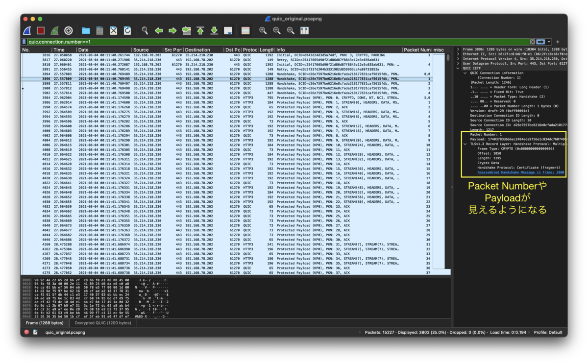This screenshot has width=588, height=364.
Task: Sort by Packet Num column header
Action: coord(417,50)
